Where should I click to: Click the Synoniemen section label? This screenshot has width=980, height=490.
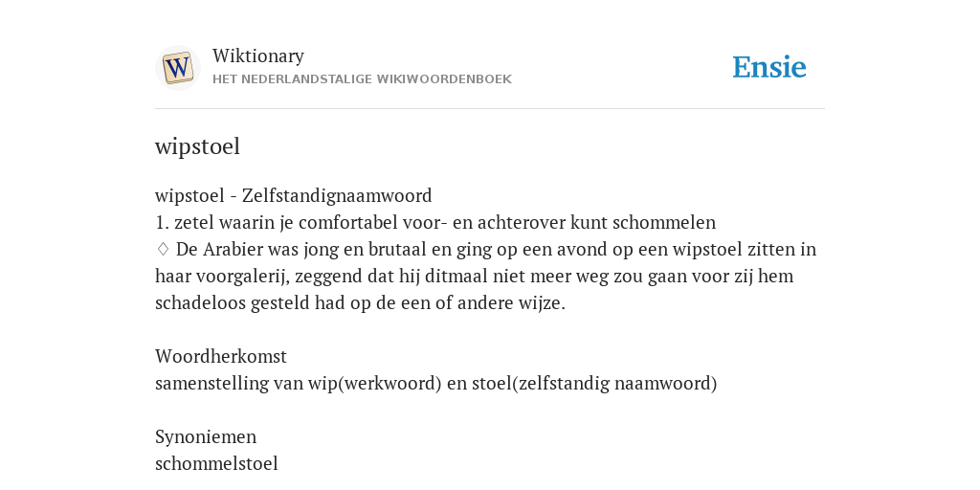(206, 436)
